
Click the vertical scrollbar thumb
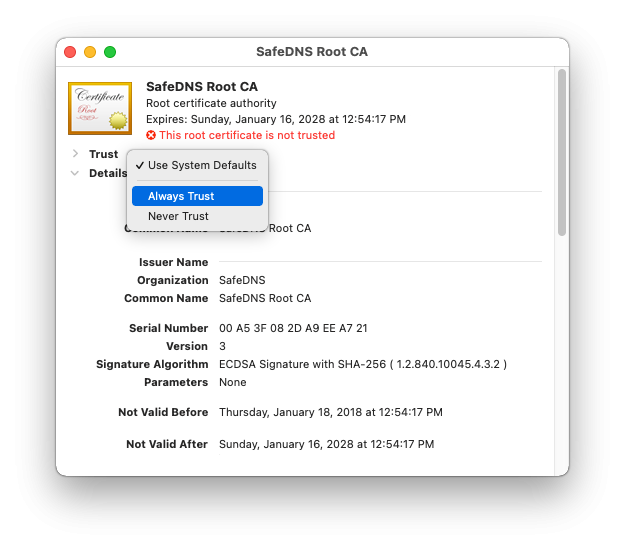pyautogui.click(x=562, y=153)
